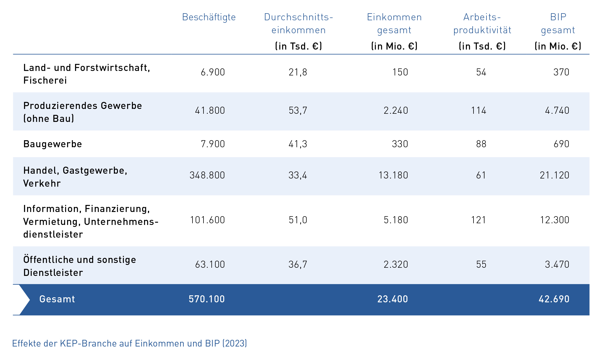The image size is (604, 364).
Task: Click the Produzierendes Gewerbe (ohne Bau) row label
Action: coord(82,112)
